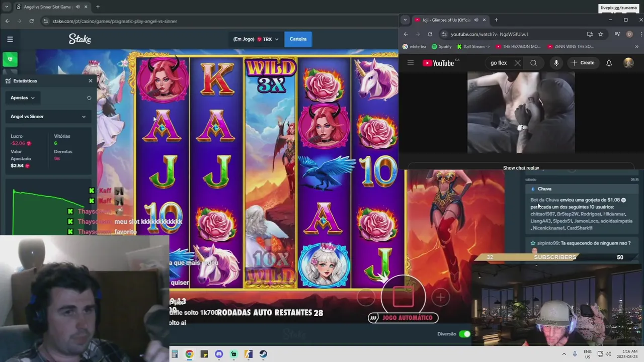Open YouTube notifications bell
644x362 pixels.
click(609, 63)
